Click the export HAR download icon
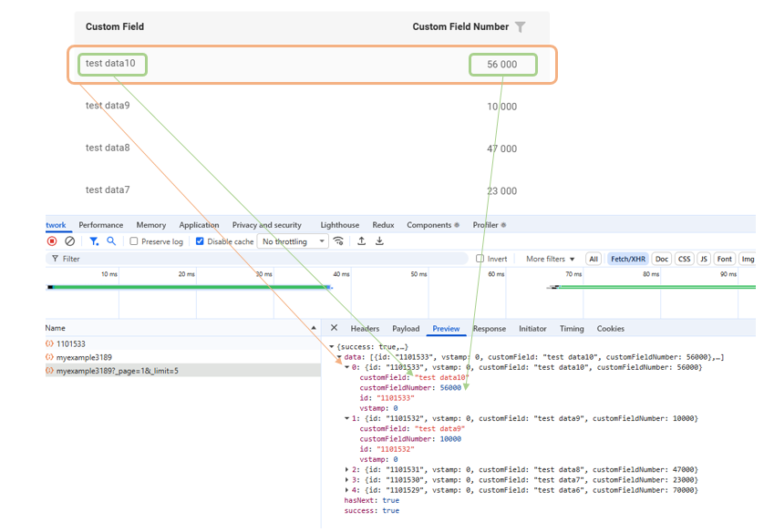Screen dimensions: 764x532 379,241
